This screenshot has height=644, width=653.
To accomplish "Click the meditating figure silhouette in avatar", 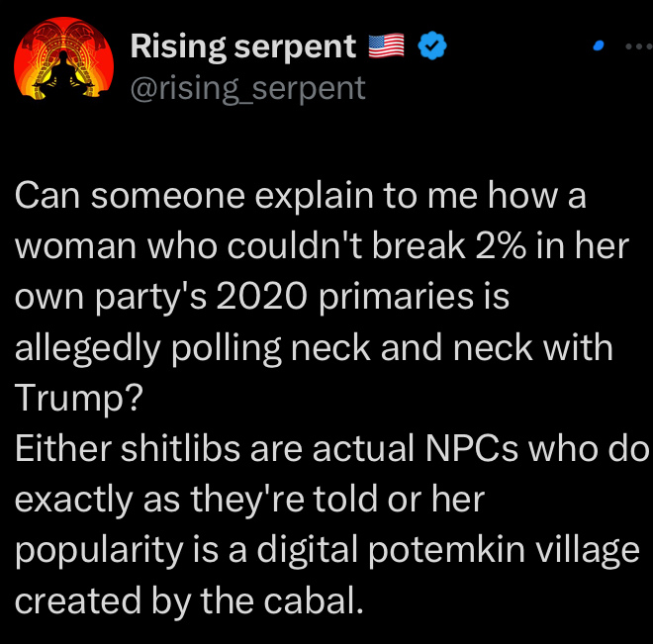I will (x=62, y=74).
